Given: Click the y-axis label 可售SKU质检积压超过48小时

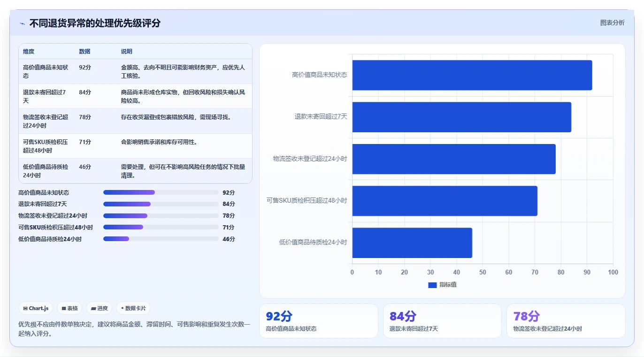Looking at the screenshot, I should (x=307, y=201).
